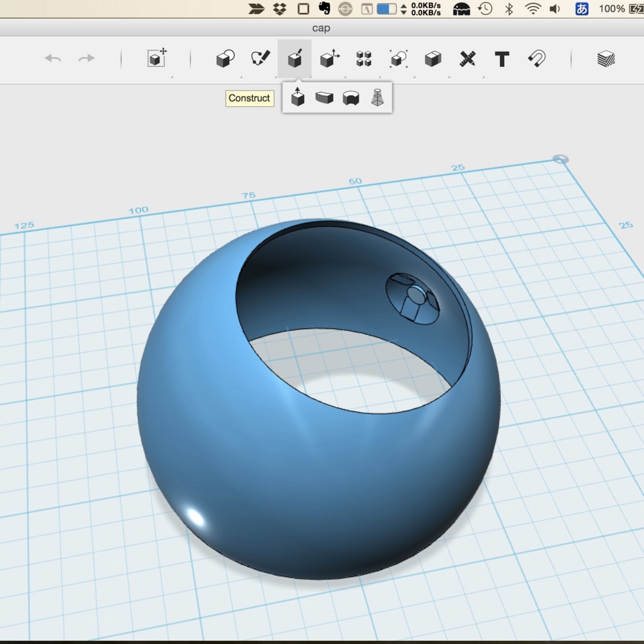This screenshot has height=644, width=644.
Task: Open the volume speaker menu bar icon
Action: (555, 8)
